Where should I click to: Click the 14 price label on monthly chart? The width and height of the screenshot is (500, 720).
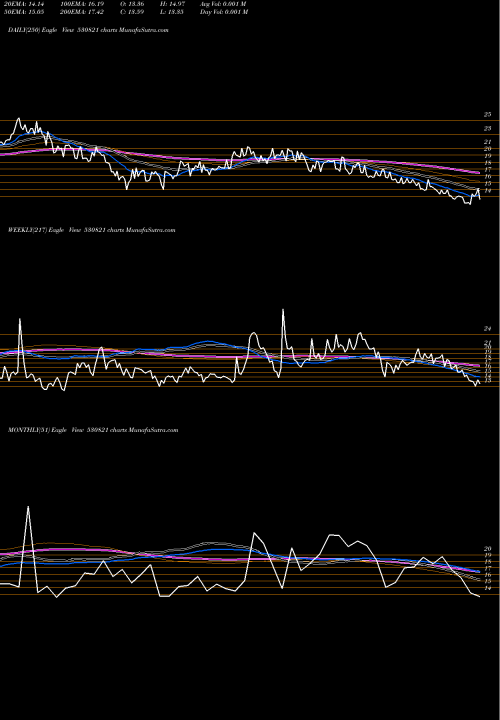click(487, 588)
